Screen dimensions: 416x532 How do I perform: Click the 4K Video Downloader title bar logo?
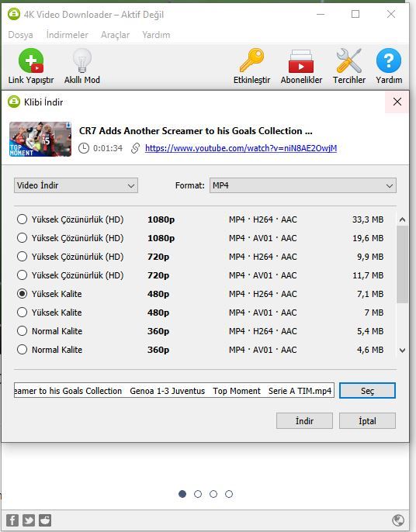[x=14, y=14]
